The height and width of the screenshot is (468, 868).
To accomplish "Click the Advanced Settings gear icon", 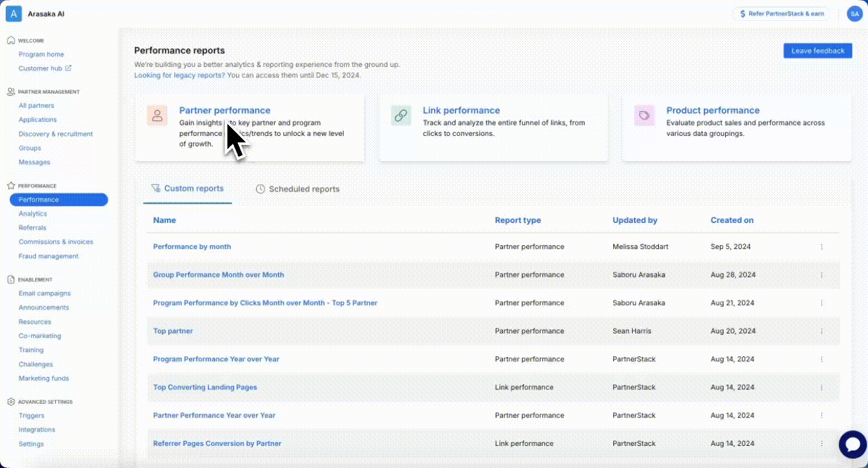I will pyautogui.click(x=11, y=402).
